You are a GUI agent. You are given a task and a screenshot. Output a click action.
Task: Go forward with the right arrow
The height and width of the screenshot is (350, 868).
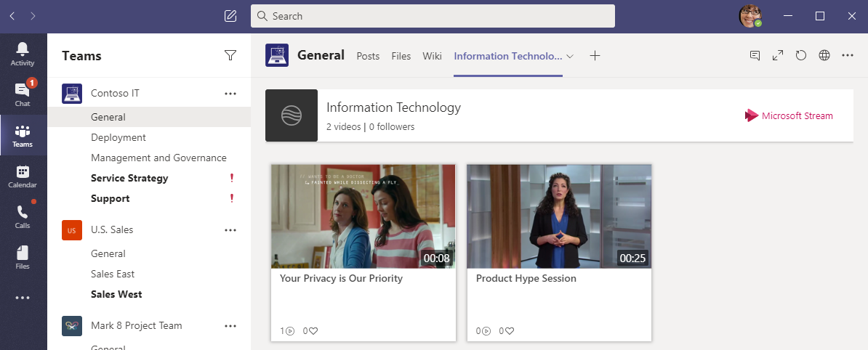(x=33, y=16)
